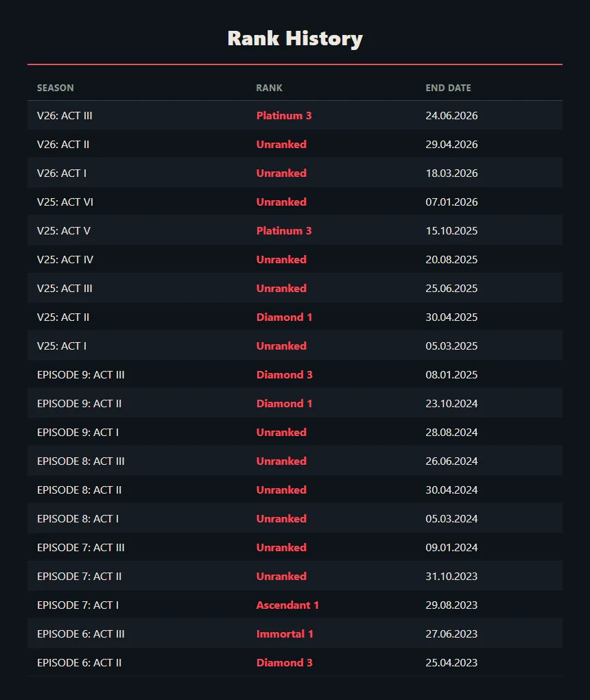
Task: Click end date 07.01.2026
Action: click(x=451, y=202)
